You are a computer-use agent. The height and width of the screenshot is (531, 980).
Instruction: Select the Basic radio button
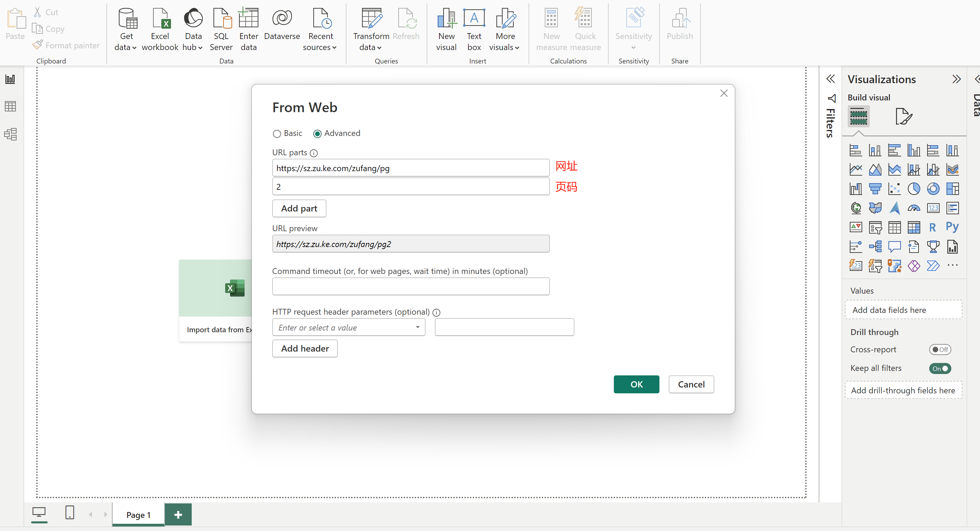277,134
